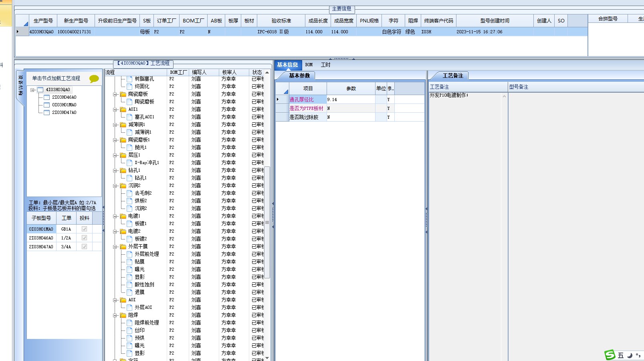
Task: Select the 基本参数 tab
Action: pyautogui.click(x=299, y=75)
